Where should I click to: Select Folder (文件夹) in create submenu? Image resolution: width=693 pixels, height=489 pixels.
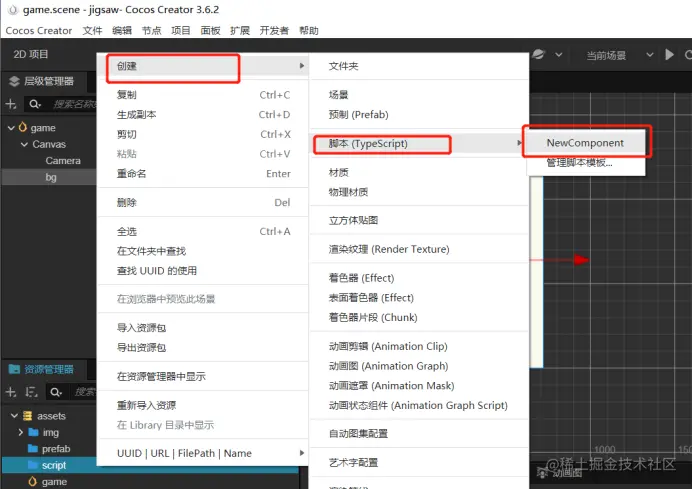[419, 66]
